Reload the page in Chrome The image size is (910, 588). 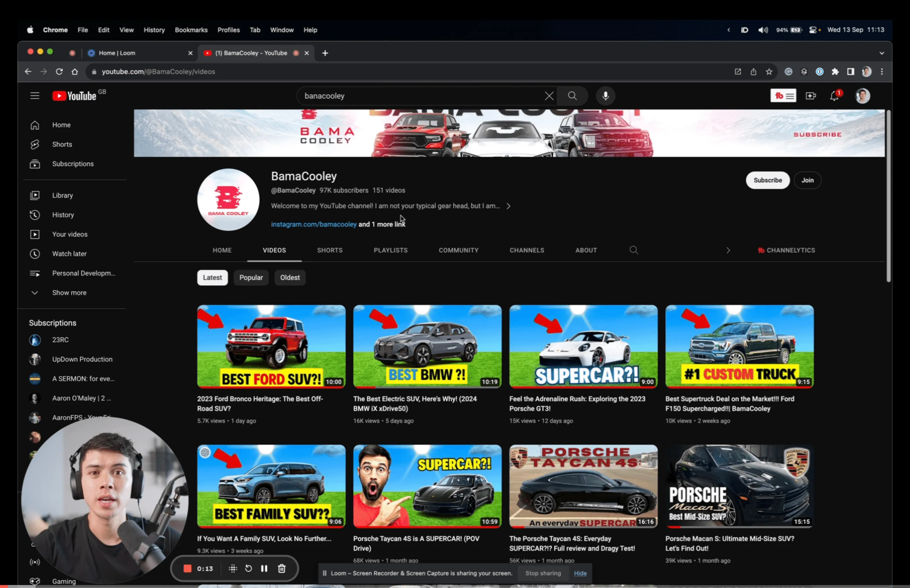click(x=59, y=71)
